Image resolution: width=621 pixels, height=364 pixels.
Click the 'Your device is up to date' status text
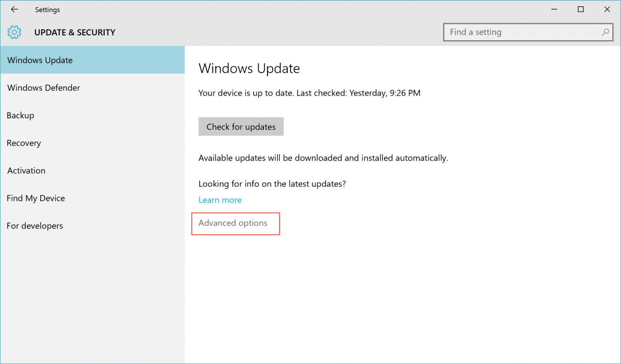(310, 93)
